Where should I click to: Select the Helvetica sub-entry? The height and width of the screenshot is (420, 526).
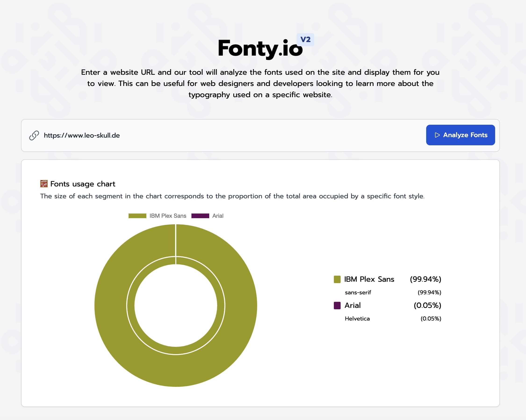357,319
